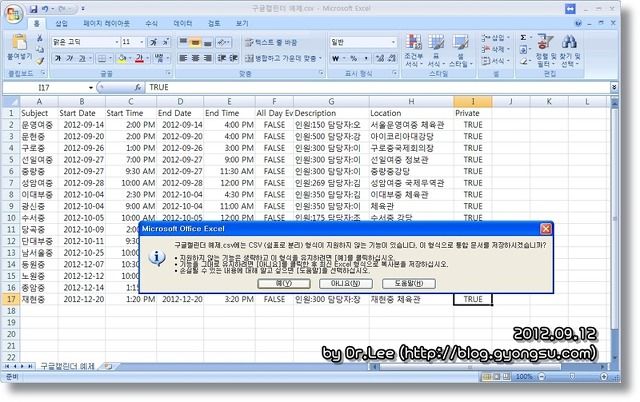The height and width of the screenshot is (402, 640).
Task: Decrease decimal places
Action: point(391,59)
